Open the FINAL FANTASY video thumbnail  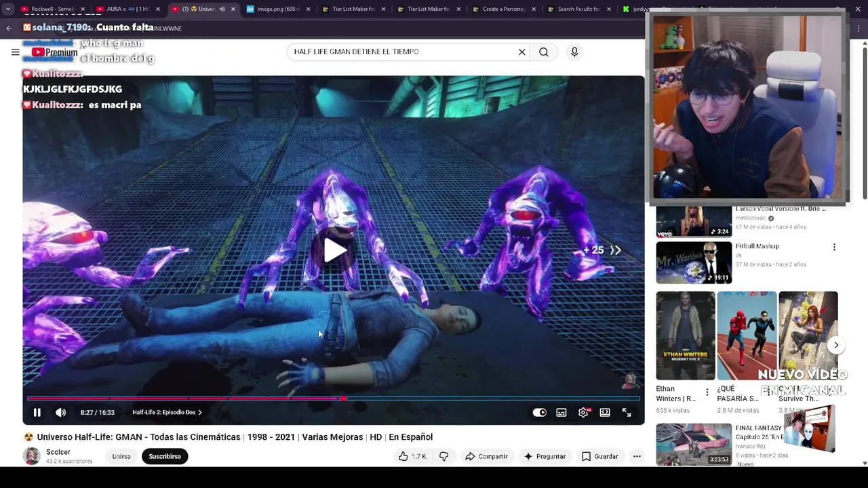(694, 444)
